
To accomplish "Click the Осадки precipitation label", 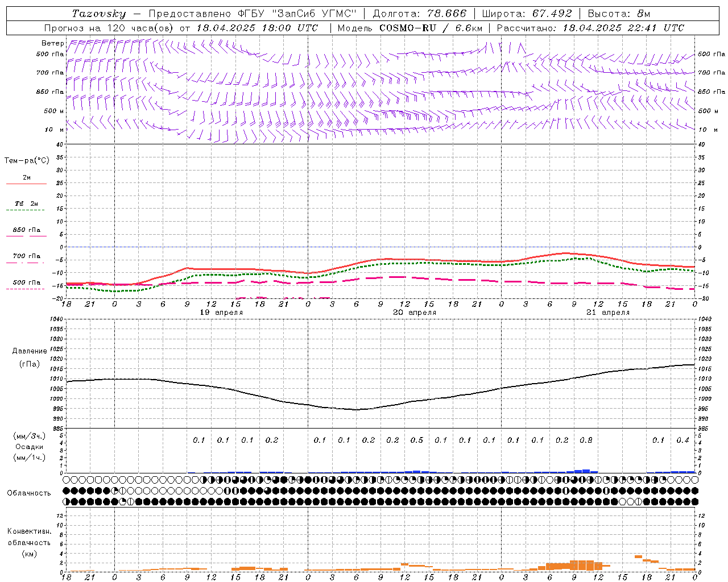I will coord(30,447).
